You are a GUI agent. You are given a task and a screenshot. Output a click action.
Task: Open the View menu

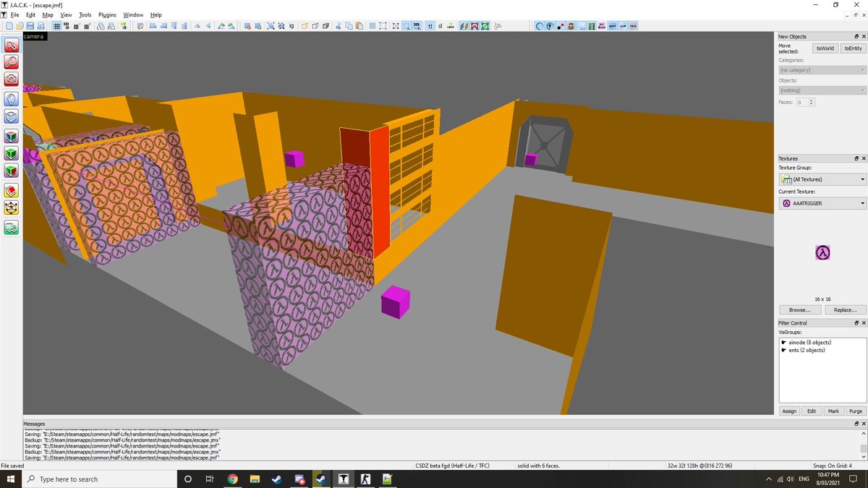[x=66, y=14]
